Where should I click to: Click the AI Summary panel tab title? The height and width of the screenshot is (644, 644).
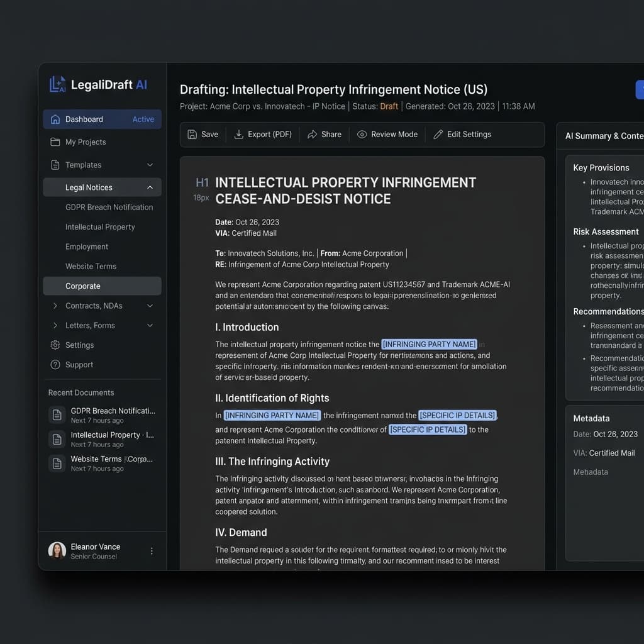click(604, 136)
